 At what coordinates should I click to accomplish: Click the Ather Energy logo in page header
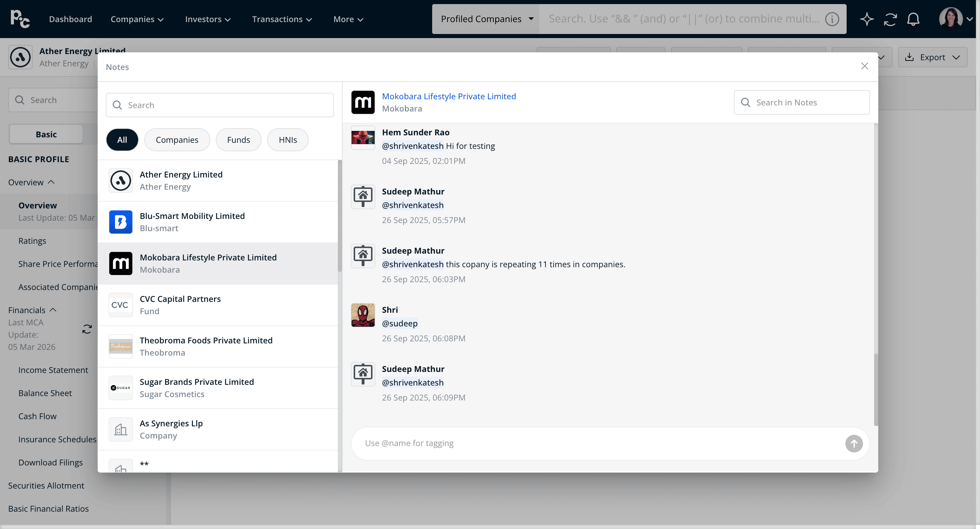(x=20, y=57)
